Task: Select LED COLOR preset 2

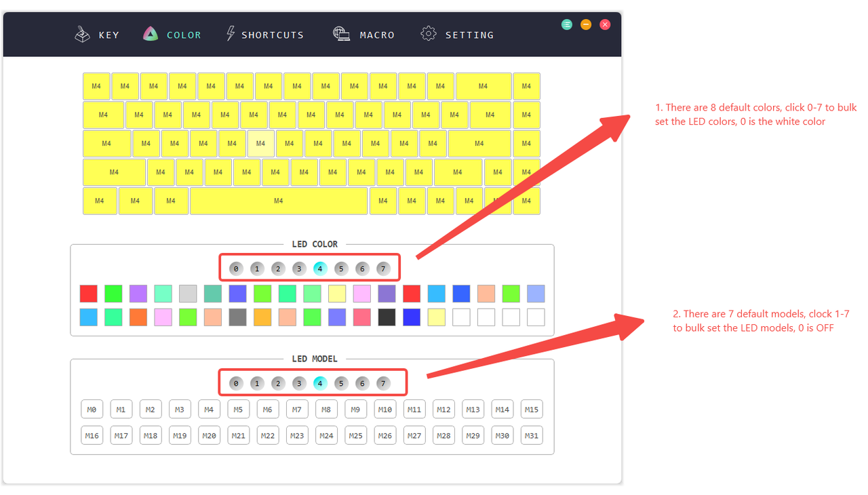Action: pyautogui.click(x=278, y=269)
